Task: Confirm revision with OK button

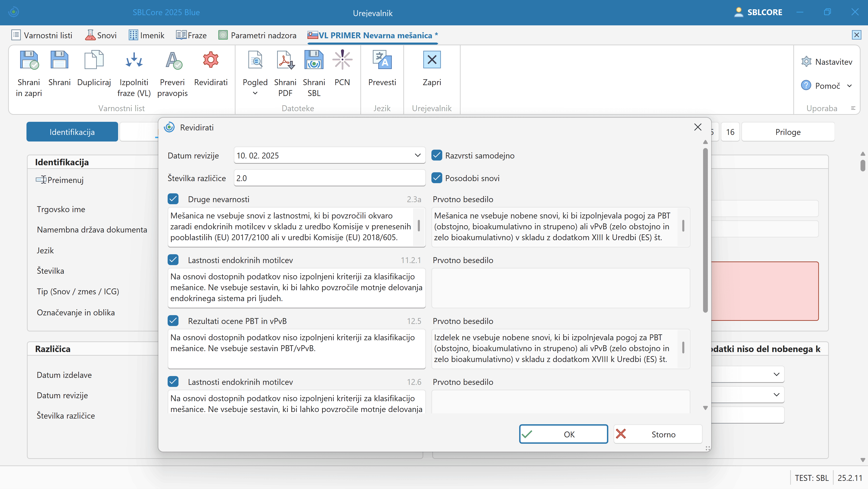Action: 563,434
